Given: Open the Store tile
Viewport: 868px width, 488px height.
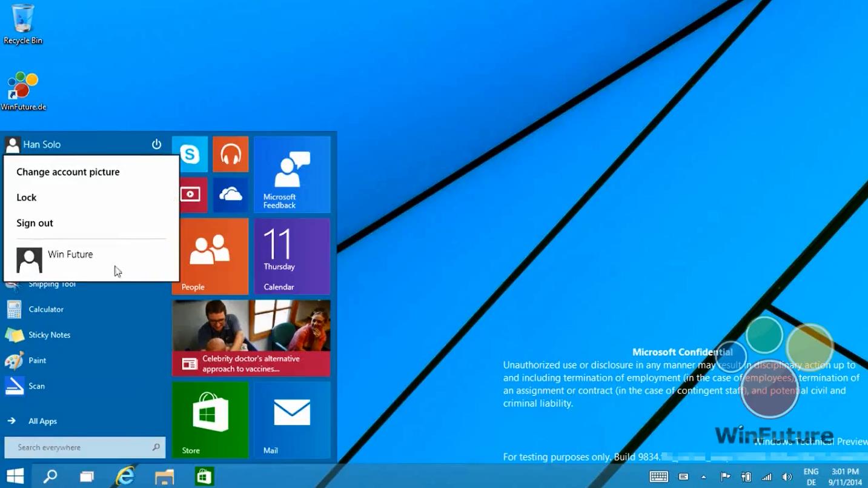Looking at the screenshot, I should (210, 419).
